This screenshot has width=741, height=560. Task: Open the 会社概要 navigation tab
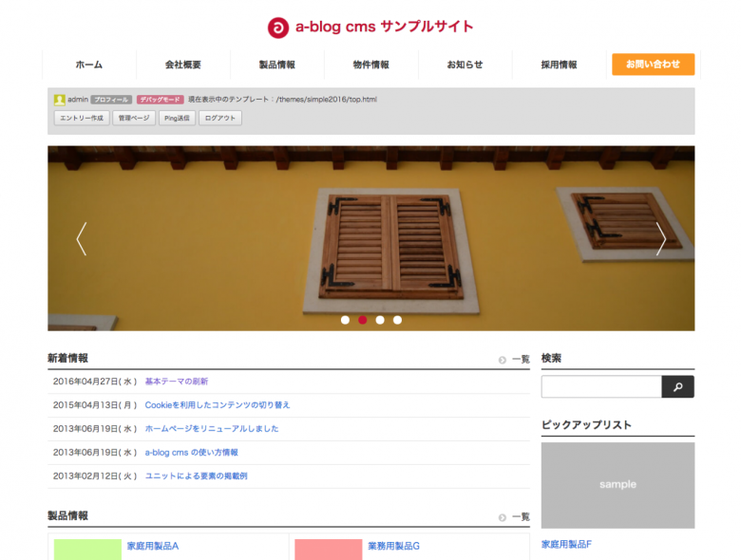(183, 65)
